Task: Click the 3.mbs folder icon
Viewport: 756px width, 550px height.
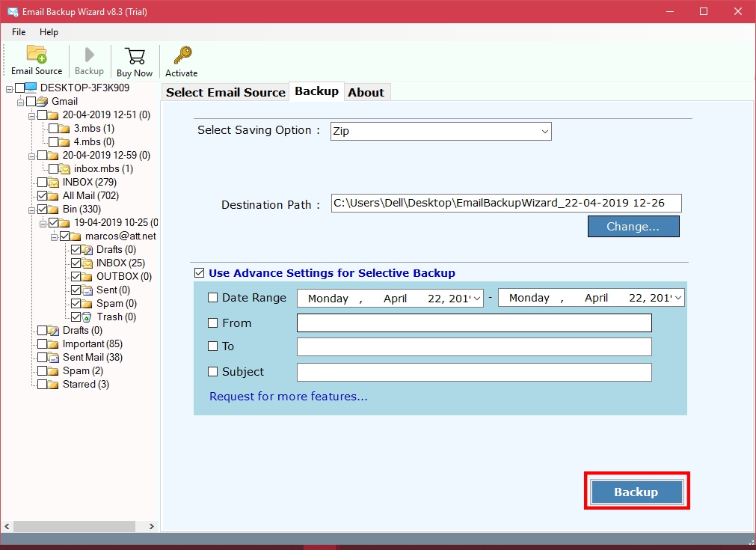Action: 64,129
